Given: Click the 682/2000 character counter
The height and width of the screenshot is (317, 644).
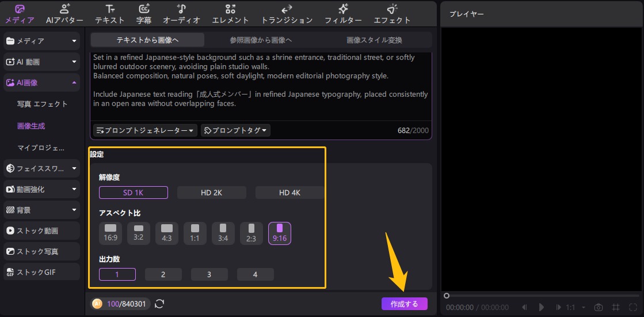Looking at the screenshot, I should (413, 131).
